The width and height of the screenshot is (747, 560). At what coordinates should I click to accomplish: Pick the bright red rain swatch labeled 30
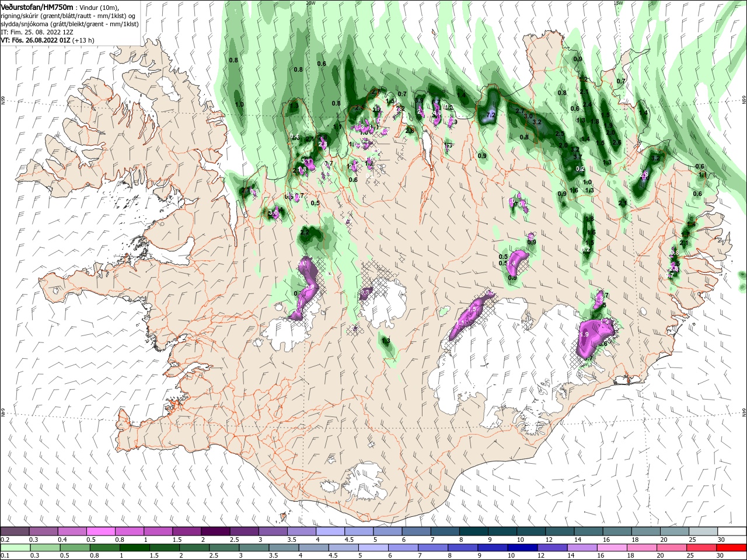pos(731,548)
